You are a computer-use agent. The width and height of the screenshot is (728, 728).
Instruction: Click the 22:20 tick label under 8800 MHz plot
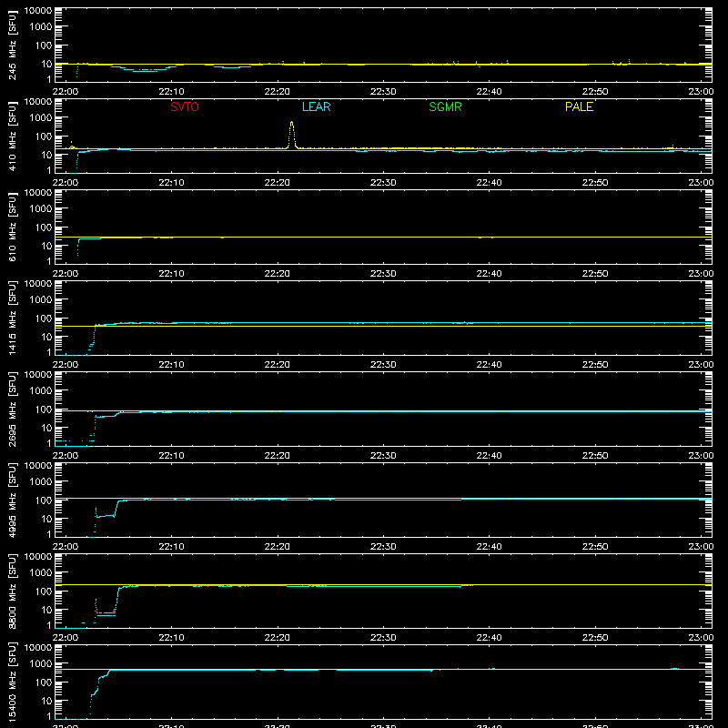278,638
